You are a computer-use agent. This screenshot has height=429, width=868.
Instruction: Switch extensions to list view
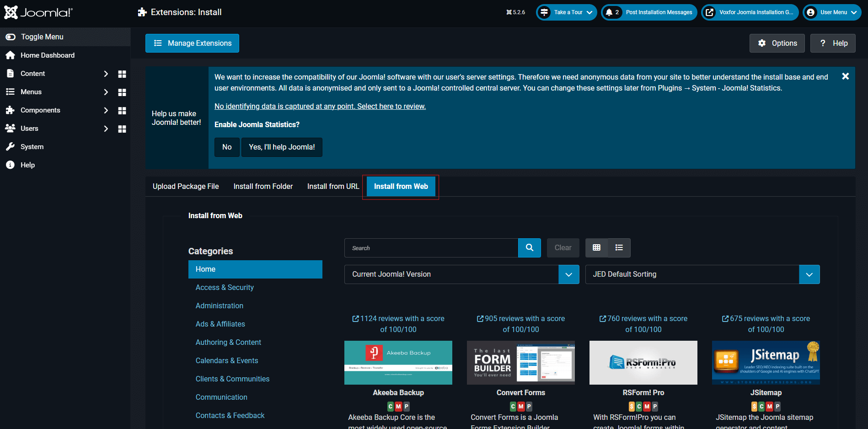pyautogui.click(x=619, y=247)
